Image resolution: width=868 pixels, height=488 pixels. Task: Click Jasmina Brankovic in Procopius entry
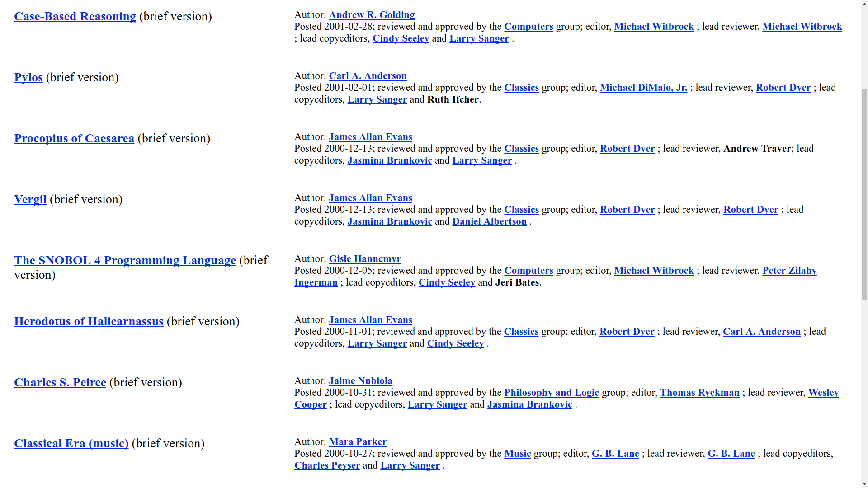click(390, 160)
